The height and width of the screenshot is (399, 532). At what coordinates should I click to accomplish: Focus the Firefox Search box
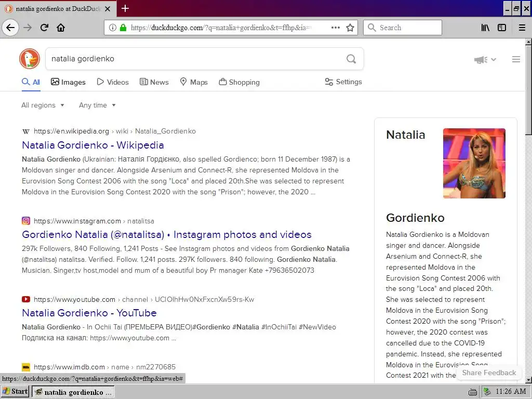(403, 28)
